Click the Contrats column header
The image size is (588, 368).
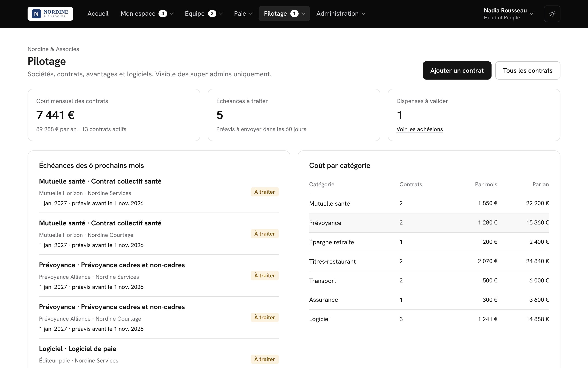[411, 184]
